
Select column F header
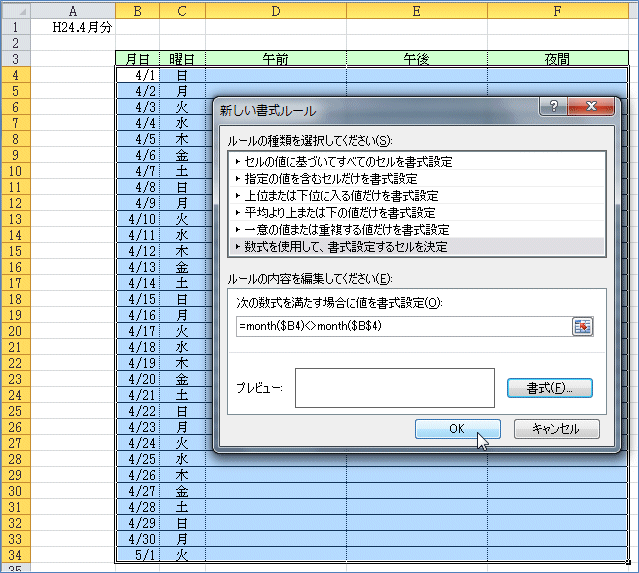pyautogui.click(x=557, y=11)
